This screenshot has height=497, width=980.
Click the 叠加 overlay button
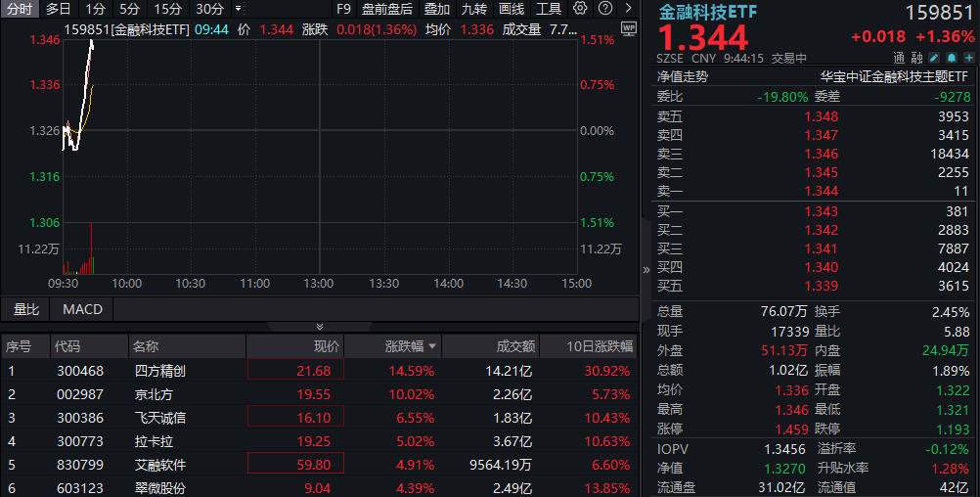coord(437,9)
